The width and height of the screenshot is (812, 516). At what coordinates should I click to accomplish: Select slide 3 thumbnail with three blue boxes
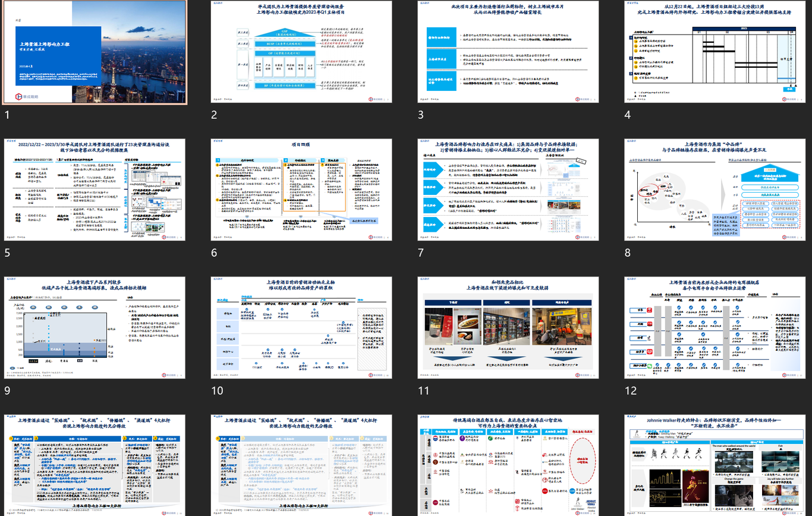click(509, 52)
